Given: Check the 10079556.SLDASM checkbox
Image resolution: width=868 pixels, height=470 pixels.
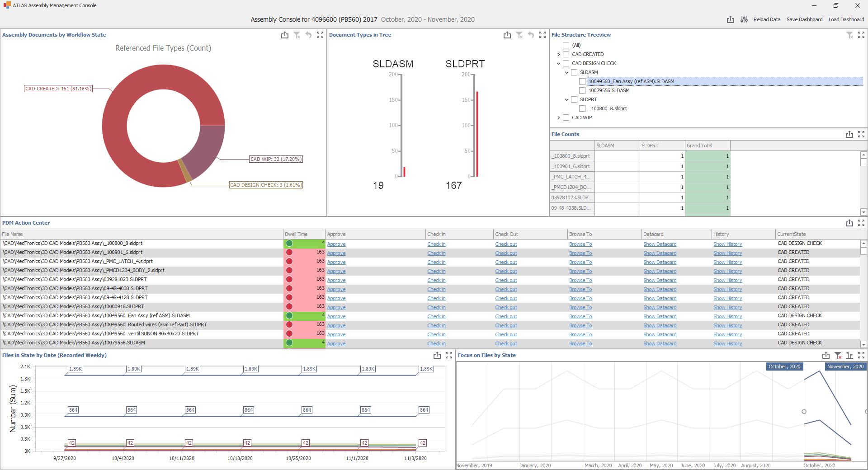Looking at the screenshot, I should coord(582,90).
